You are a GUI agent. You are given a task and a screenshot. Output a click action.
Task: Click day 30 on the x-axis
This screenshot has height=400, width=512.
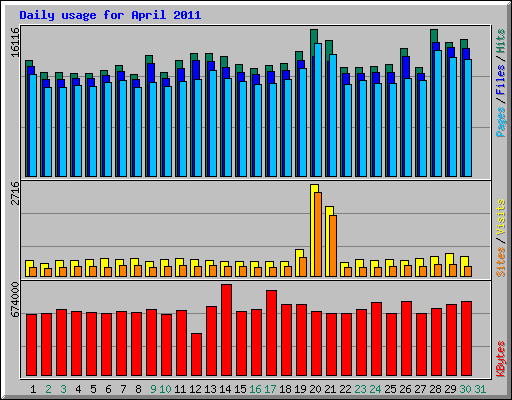point(465,389)
